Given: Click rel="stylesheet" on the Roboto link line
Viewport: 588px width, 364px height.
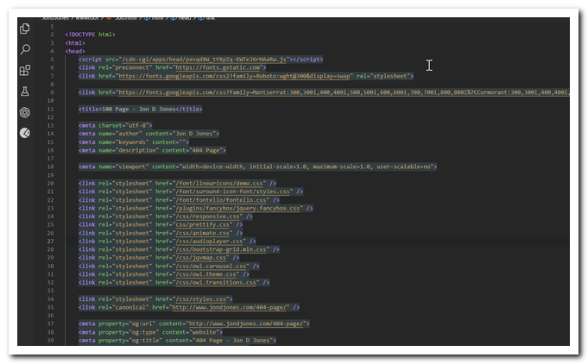Looking at the screenshot, I should [383, 76].
